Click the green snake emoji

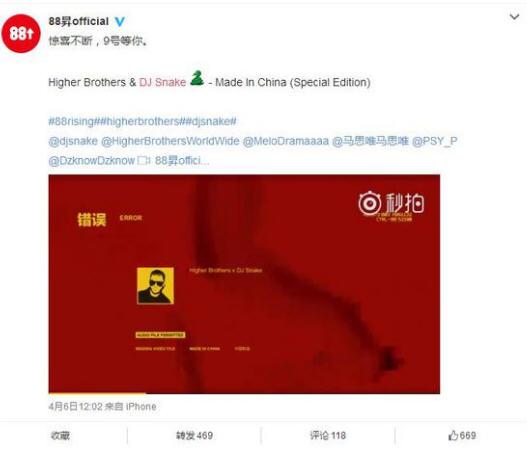tap(197, 78)
